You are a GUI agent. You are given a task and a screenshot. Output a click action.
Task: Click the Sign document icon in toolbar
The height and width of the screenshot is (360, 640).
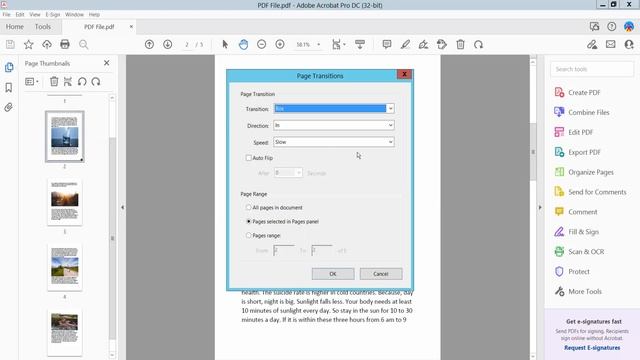423,44
